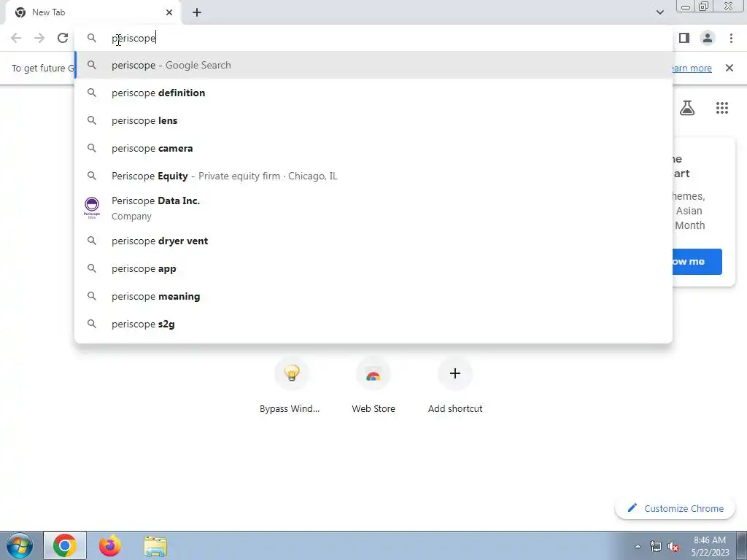Viewport: 747px width, 560px height.
Task: Open Chrome three-dot menu
Action: tap(731, 38)
